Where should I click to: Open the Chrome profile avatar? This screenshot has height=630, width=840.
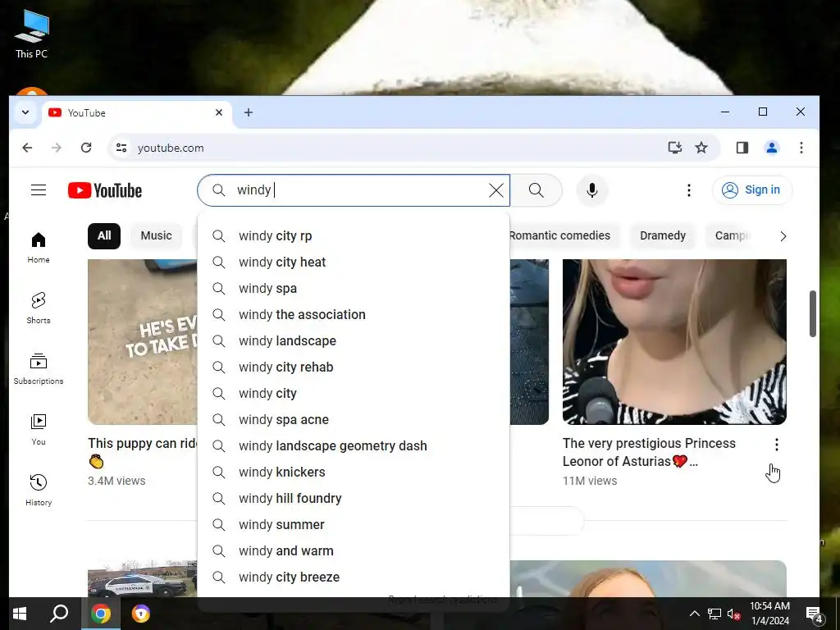tap(772, 148)
